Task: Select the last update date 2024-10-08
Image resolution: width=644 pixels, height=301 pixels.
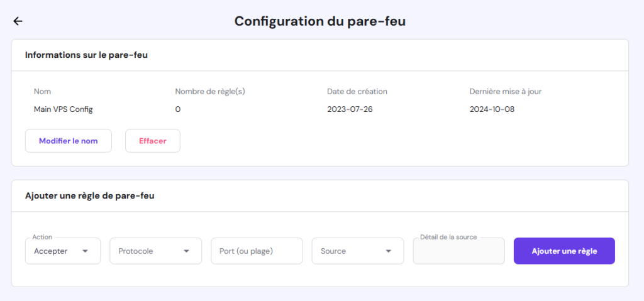Action: click(x=492, y=109)
